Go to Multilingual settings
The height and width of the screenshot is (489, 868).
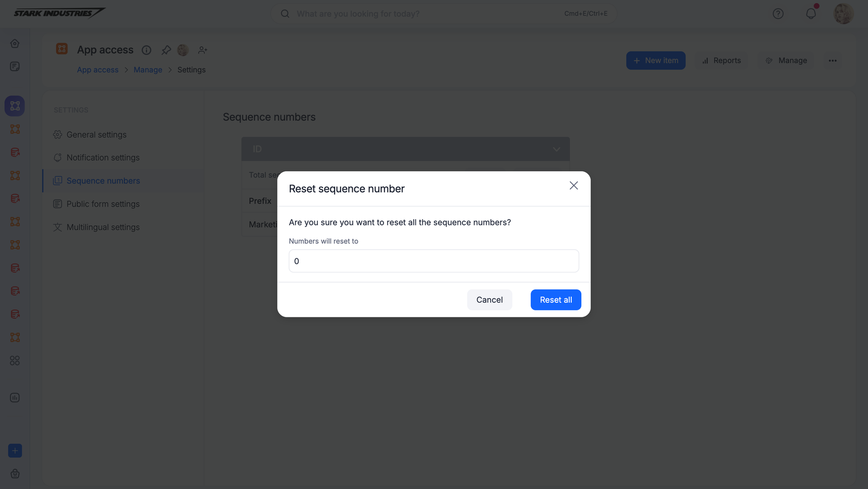[103, 227]
